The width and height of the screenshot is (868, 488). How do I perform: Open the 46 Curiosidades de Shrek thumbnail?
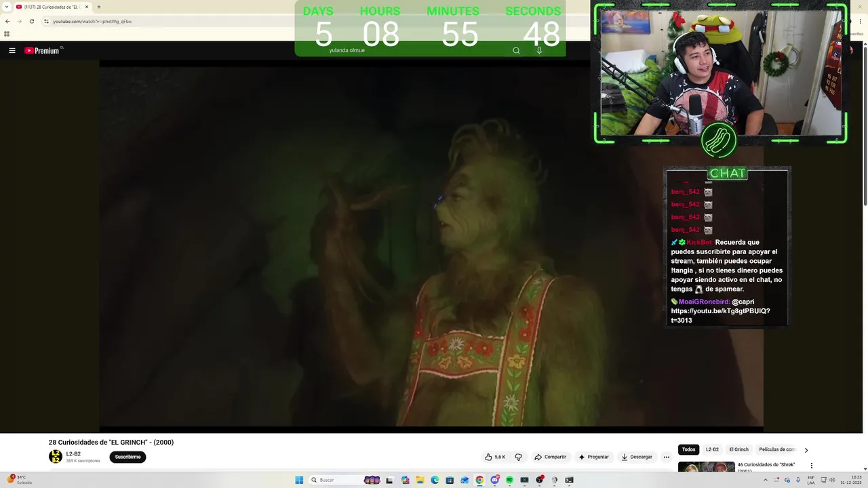tap(706, 468)
